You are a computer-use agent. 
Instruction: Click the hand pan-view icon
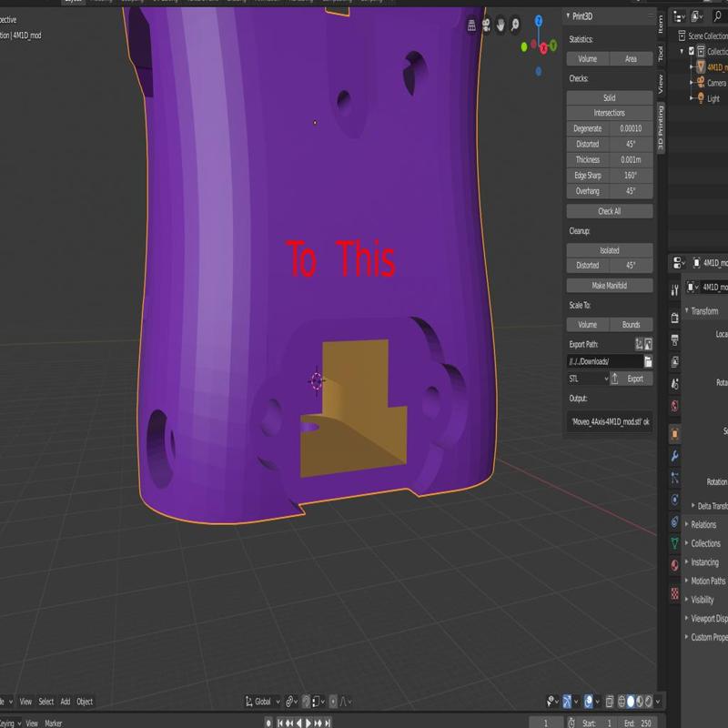pos(500,25)
